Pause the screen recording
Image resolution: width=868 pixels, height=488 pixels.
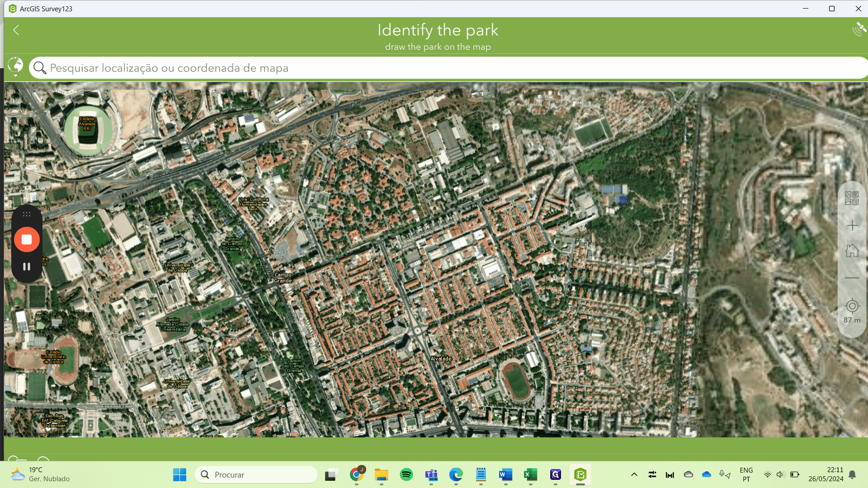click(x=27, y=267)
